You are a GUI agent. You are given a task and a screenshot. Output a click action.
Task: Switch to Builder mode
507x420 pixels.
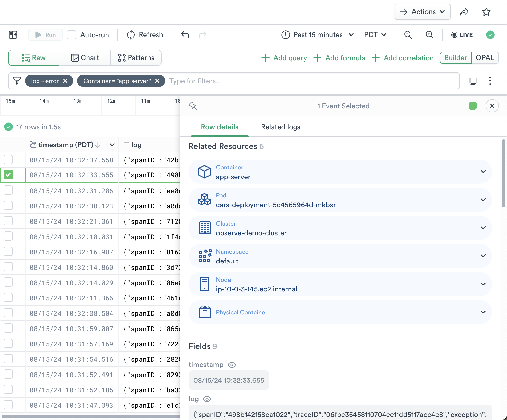click(456, 58)
